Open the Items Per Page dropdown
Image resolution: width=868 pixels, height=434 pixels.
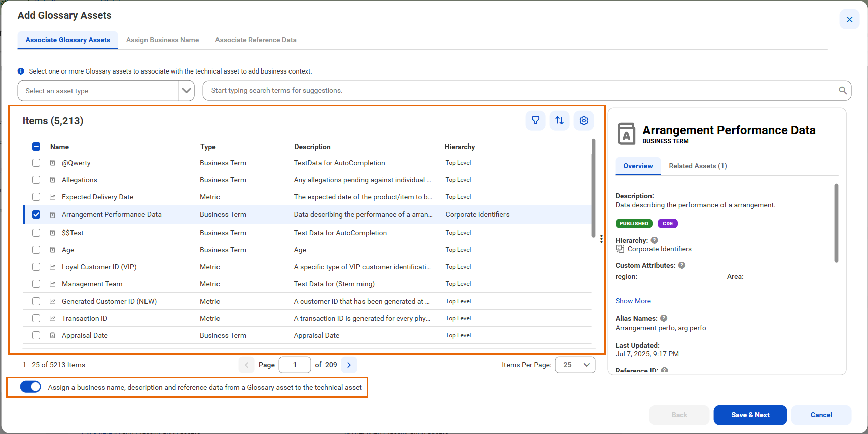tap(575, 365)
